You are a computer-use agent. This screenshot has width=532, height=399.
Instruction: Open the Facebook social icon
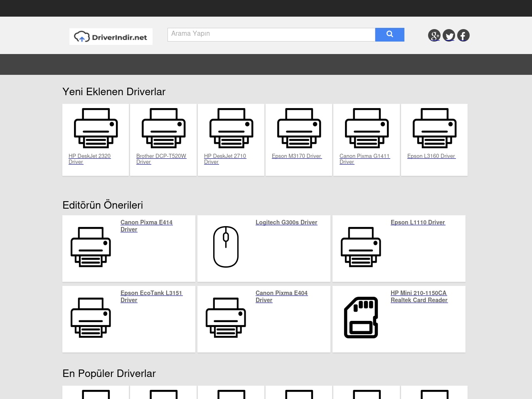pyautogui.click(x=463, y=35)
